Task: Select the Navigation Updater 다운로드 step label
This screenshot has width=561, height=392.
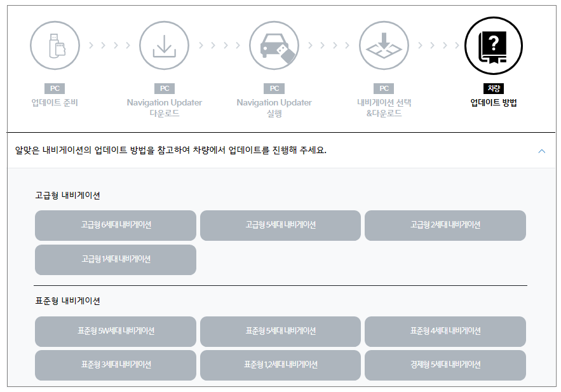Action: [x=164, y=107]
